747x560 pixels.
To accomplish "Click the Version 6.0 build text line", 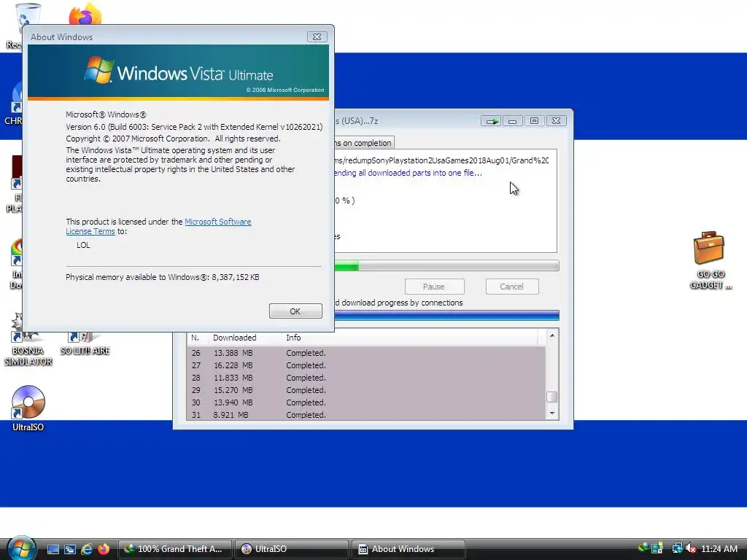I will [x=194, y=127].
